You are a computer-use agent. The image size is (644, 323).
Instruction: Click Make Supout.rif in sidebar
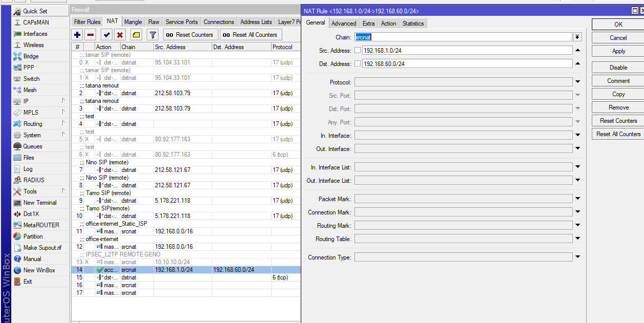40,248
